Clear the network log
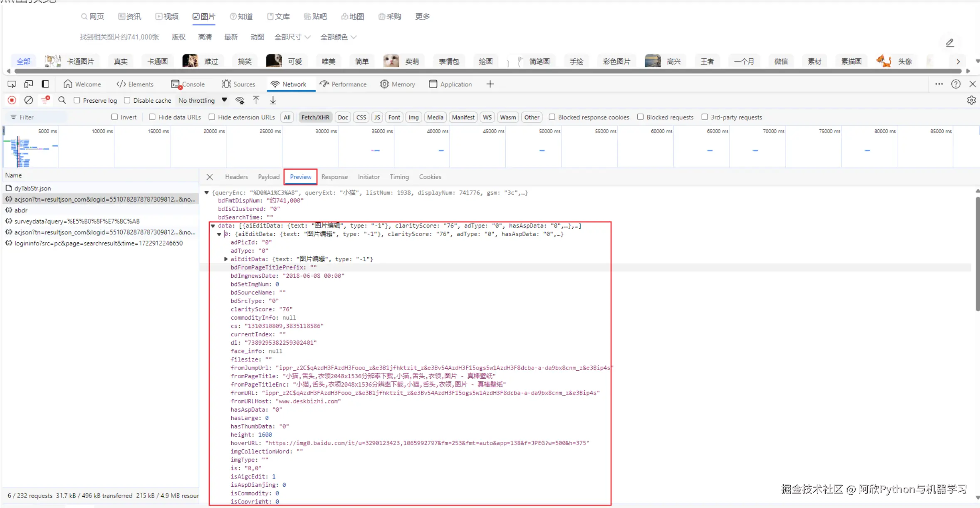Screen dimensions: 980x508 tap(28, 100)
